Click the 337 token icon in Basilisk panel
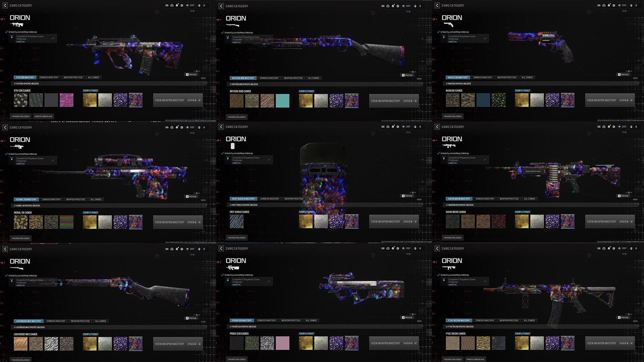 [620, 5]
